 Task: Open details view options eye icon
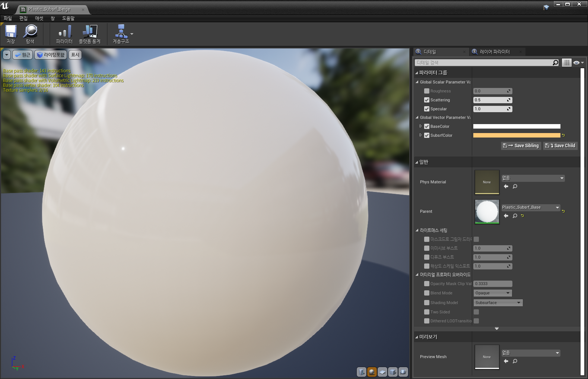pos(578,63)
